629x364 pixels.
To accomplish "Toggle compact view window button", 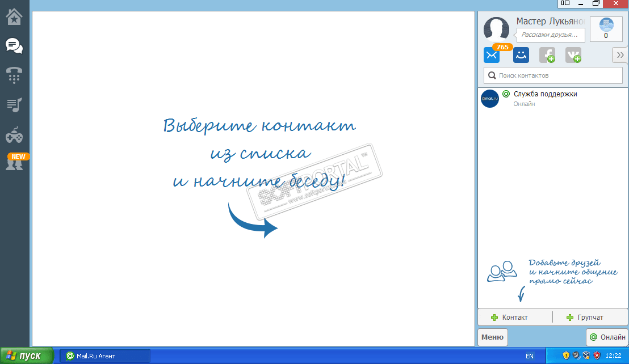I will 565,3.
